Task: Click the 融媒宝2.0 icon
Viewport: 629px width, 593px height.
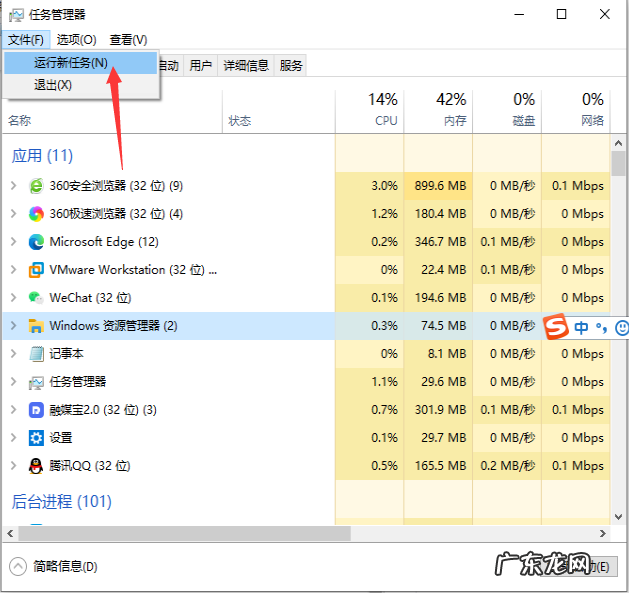Action: pyautogui.click(x=36, y=410)
